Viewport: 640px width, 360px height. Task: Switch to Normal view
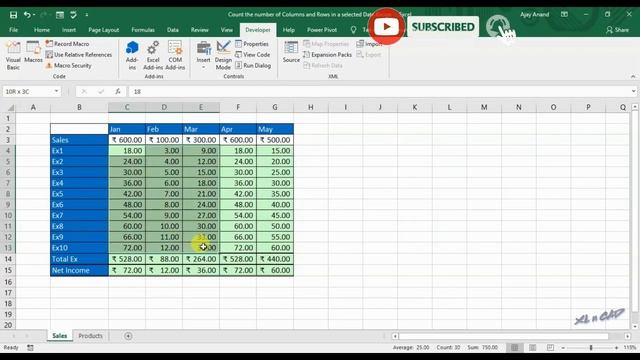[514, 348]
